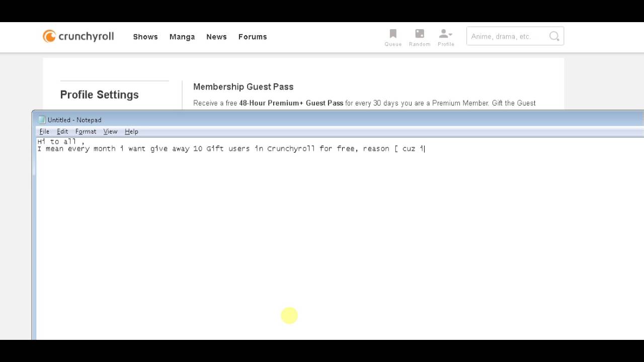
Task: Open the Shows navigation link
Action: point(145,37)
